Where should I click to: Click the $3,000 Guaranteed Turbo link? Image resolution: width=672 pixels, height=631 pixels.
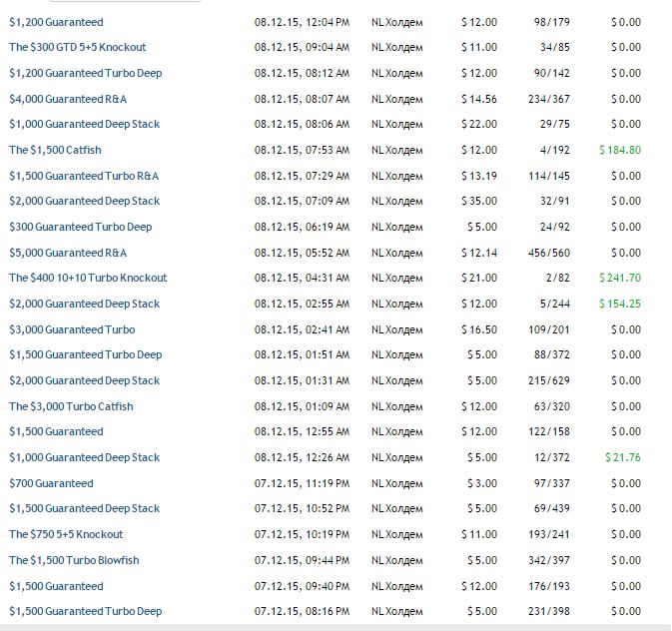tap(72, 329)
